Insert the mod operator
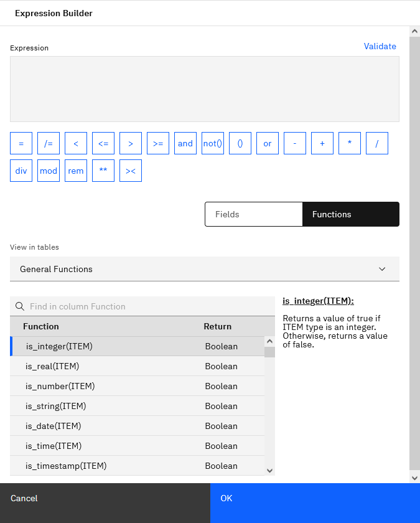The height and width of the screenshot is (523, 420). (48, 171)
